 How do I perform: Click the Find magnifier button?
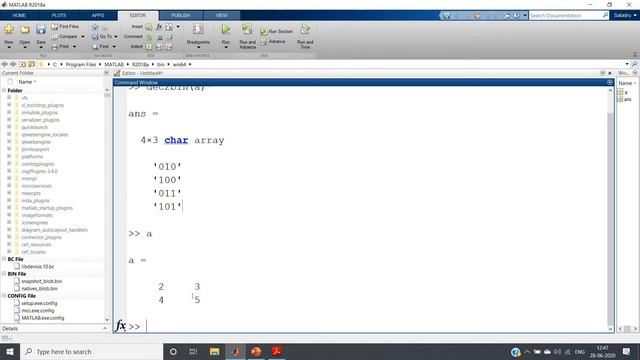pyautogui.click(x=101, y=47)
